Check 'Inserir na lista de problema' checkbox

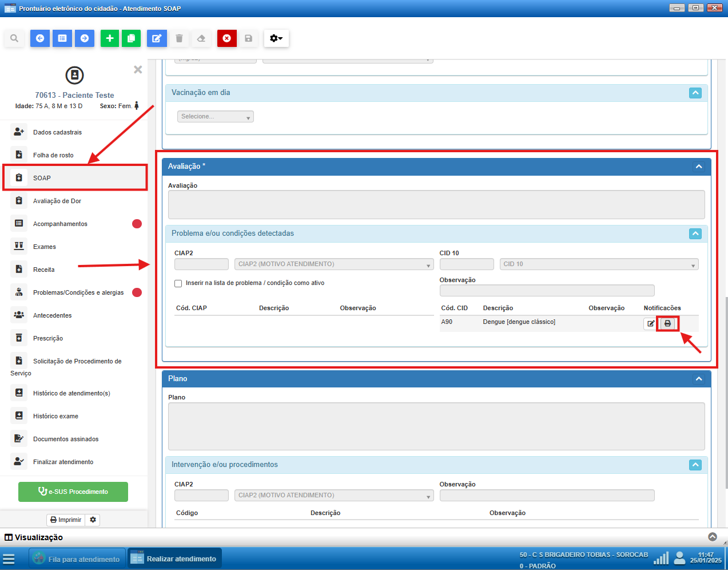178,283
